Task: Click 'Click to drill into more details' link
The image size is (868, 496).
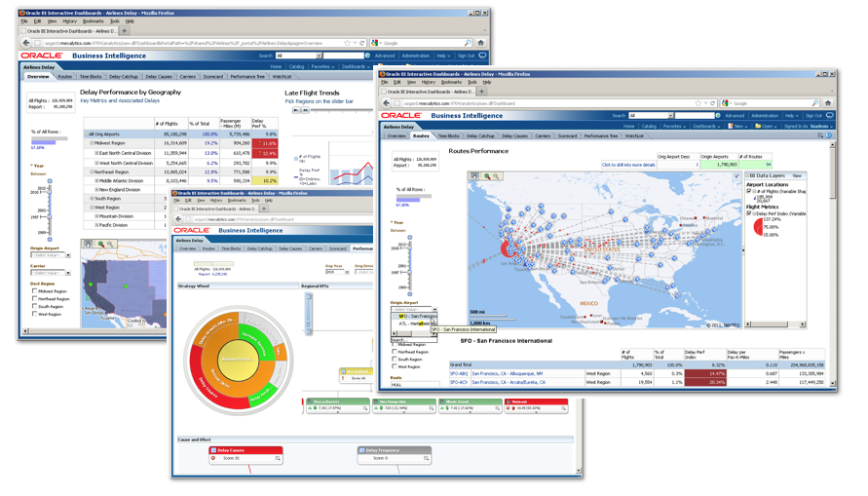Action: pyautogui.click(x=628, y=165)
